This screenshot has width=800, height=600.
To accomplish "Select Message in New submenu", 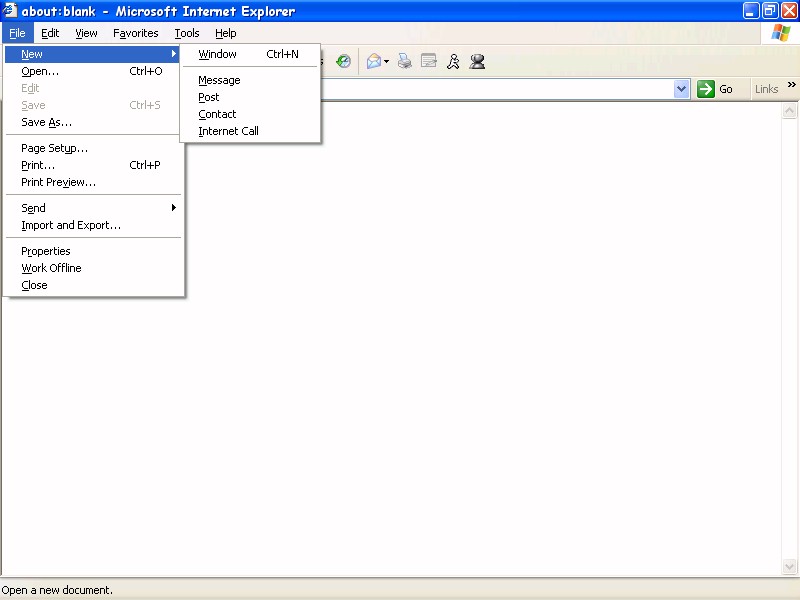I will coord(250,80).
